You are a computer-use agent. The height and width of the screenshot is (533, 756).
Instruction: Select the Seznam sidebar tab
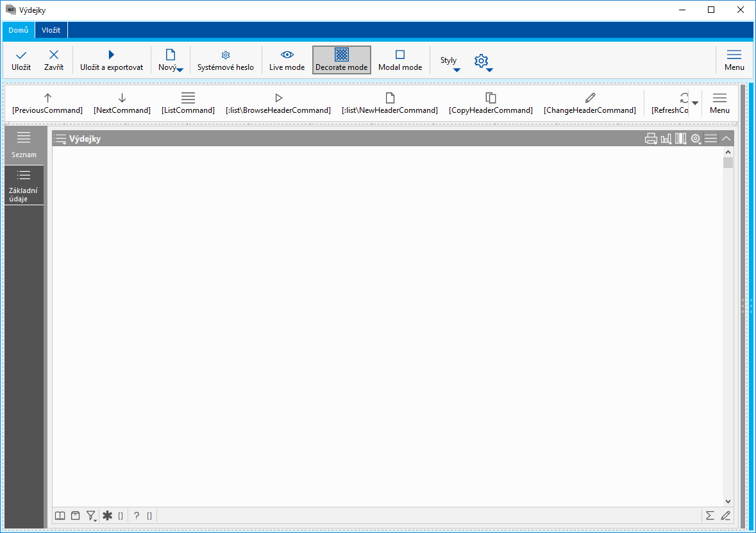tap(24, 145)
